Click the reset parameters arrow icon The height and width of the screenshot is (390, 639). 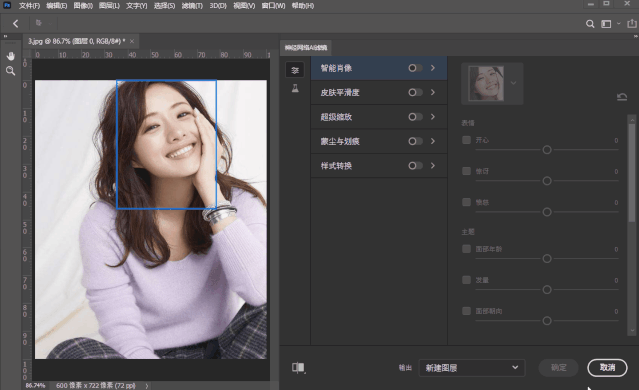(621, 97)
